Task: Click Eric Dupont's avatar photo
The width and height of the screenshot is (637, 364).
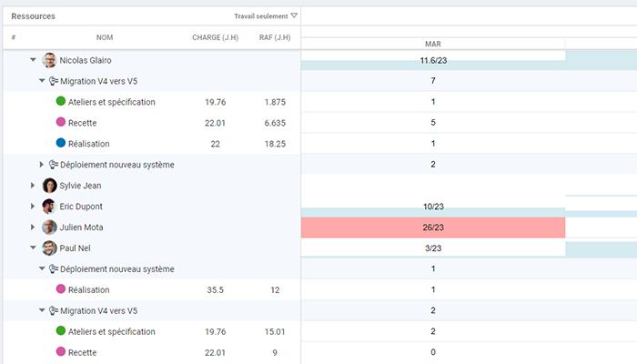Action: click(49, 207)
